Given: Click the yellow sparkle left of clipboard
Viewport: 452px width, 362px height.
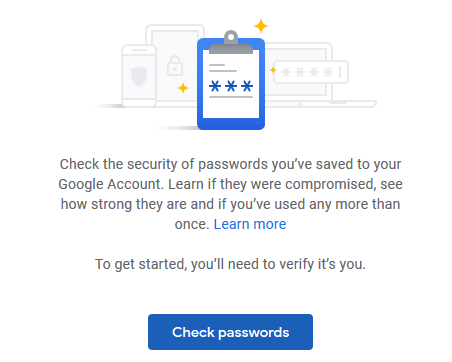Looking at the screenshot, I should pos(183,88).
